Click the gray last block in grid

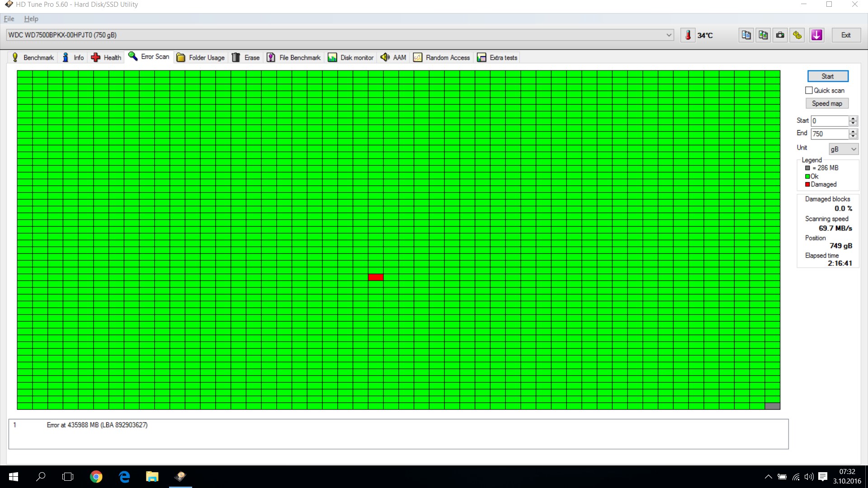pos(772,406)
